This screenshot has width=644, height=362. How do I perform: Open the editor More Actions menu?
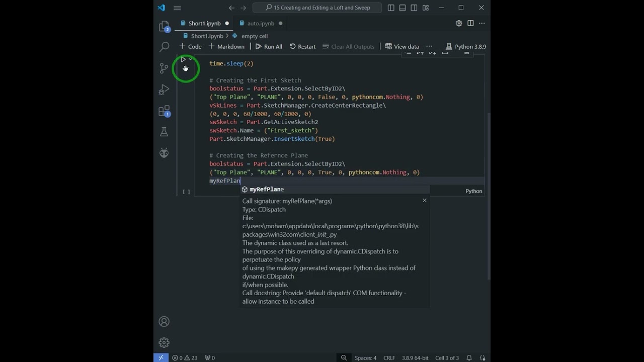pos(482,23)
